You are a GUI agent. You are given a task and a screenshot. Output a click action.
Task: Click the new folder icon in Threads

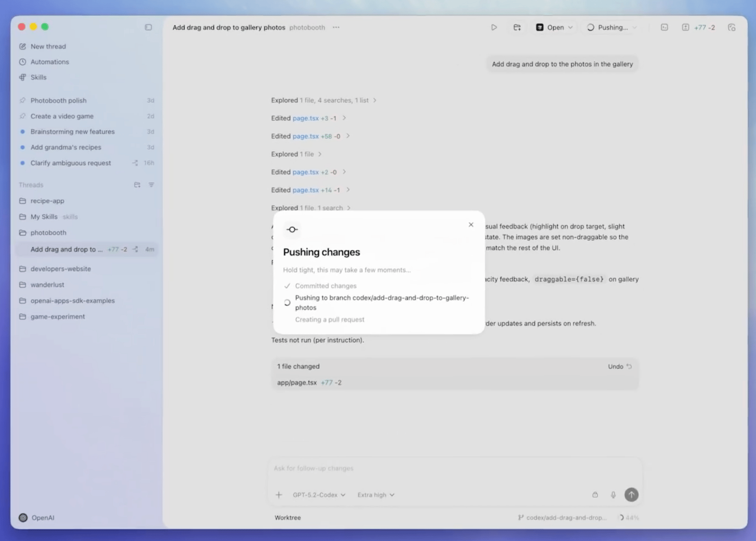click(137, 185)
